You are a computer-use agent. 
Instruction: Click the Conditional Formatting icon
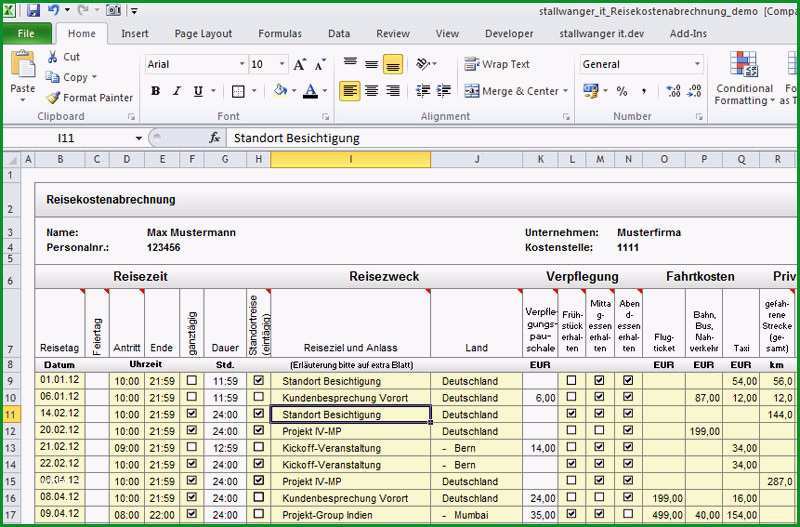pyautogui.click(x=744, y=64)
